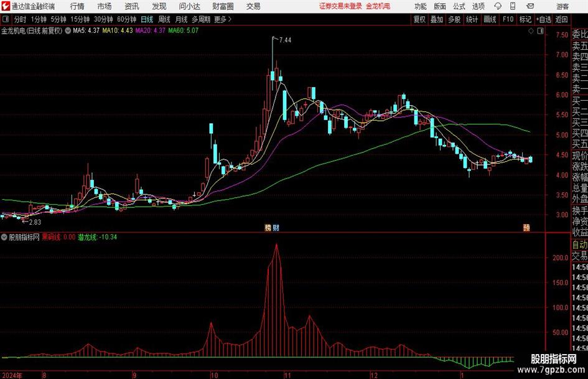Image resolution: width=588 pixels, height=379 pixels.
Task: Click the 2024年 label on time axis
Action: pyautogui.click(x=12, y=375)
